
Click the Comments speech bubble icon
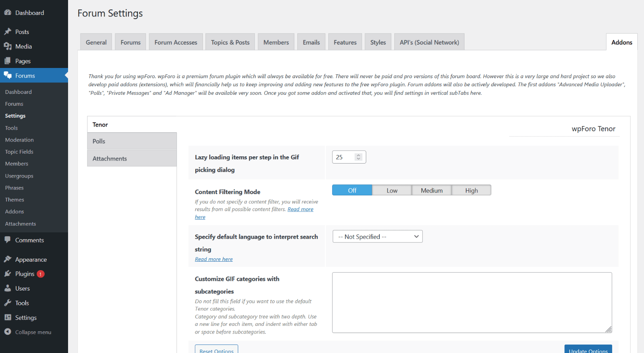(x=8, y=240)
